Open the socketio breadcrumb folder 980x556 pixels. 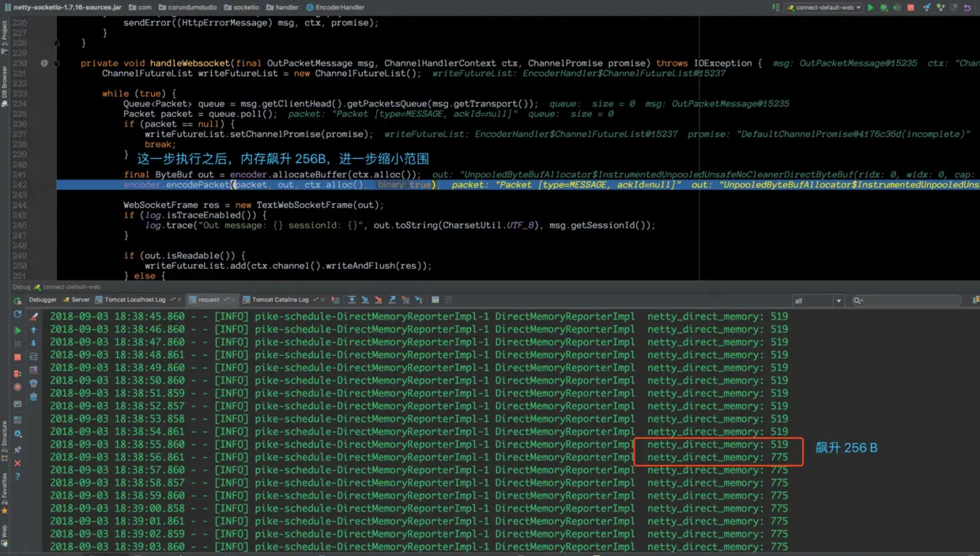click(240, 7)
